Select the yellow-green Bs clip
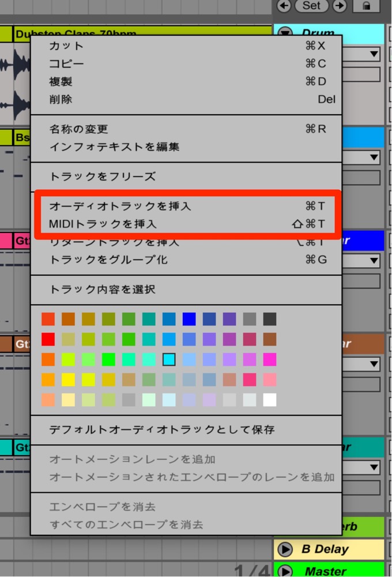Image resolution: width=392 pixels, height=577 pixels. click(x=22, y=137)
